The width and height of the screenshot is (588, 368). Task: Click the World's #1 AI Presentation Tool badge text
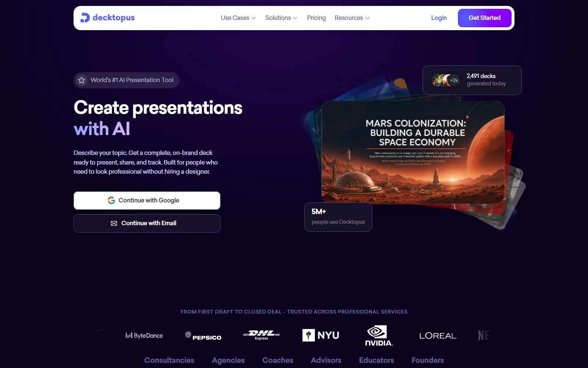(132, 80)
